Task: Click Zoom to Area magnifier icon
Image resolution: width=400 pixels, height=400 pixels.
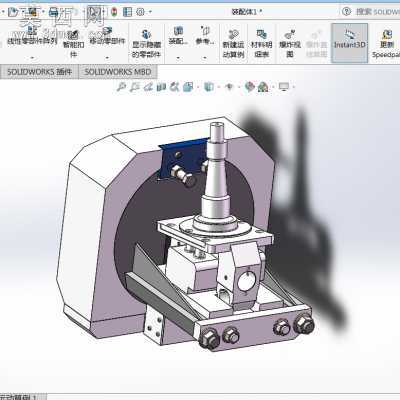Action: coord(134,87)
